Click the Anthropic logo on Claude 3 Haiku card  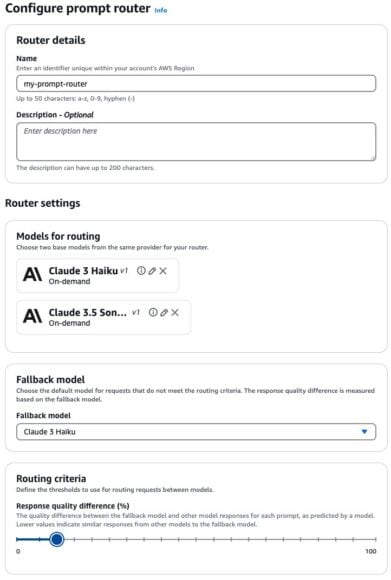coord(33,275)
